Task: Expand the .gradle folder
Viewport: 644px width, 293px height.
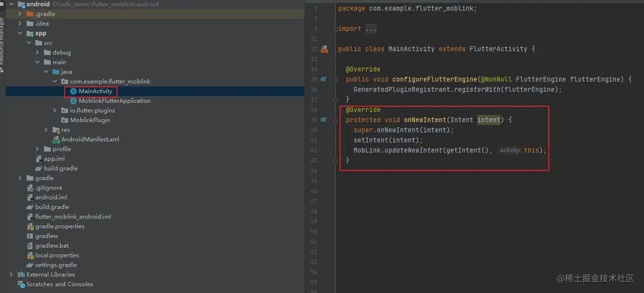Action: 20,14
